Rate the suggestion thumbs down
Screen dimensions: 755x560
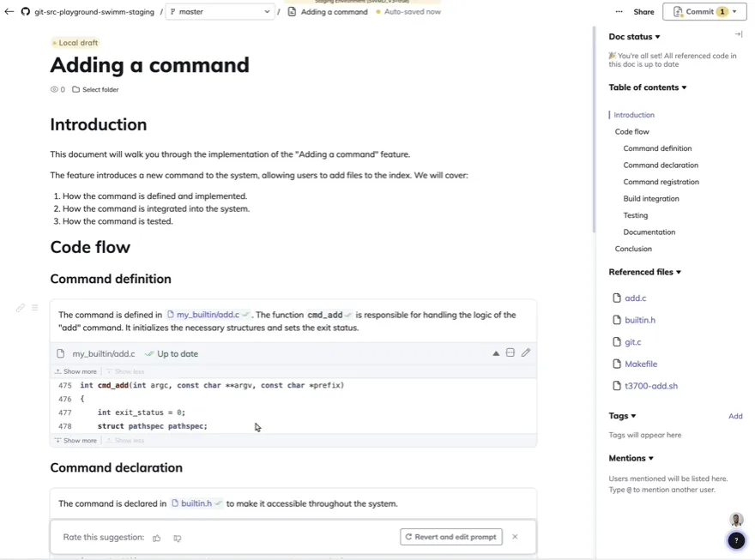pos(178,538)
